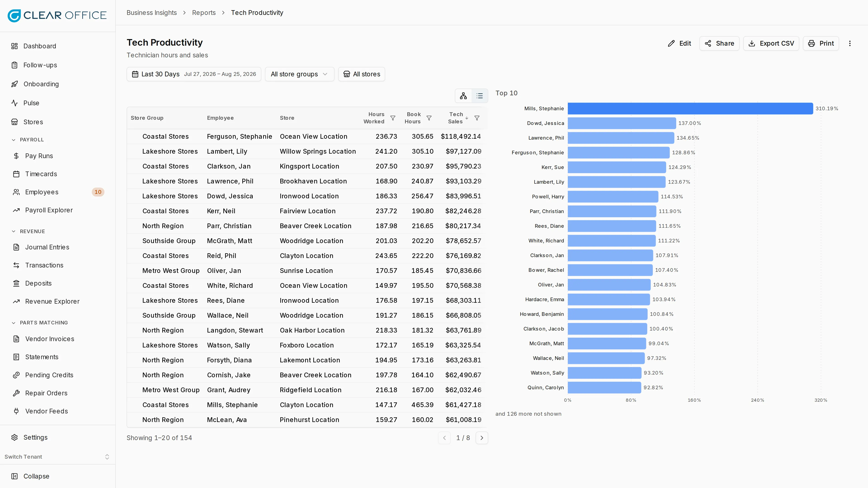
Task: Click the Edit button
Action: [679, 43]
